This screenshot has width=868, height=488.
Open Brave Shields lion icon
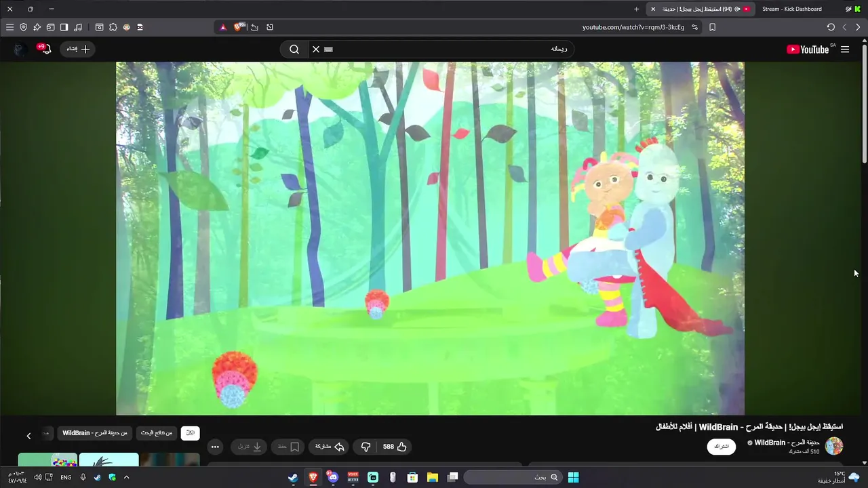tap(239, 27)
